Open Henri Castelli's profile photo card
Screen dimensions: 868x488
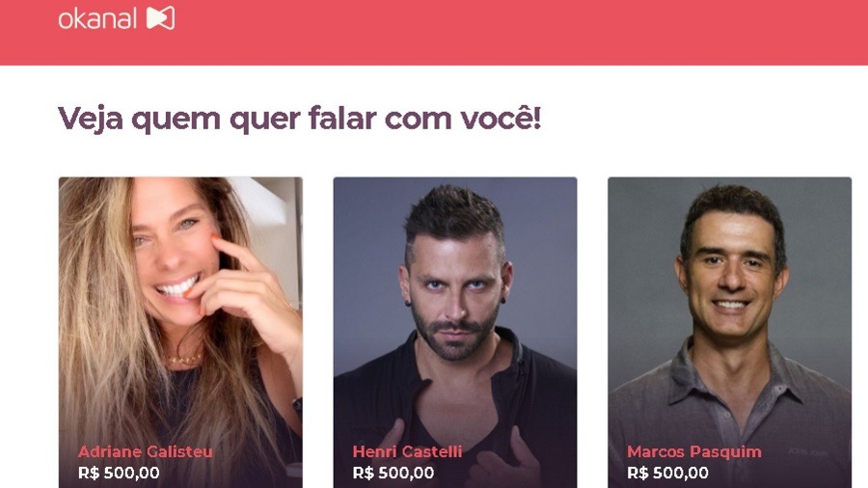coord(455,332)
